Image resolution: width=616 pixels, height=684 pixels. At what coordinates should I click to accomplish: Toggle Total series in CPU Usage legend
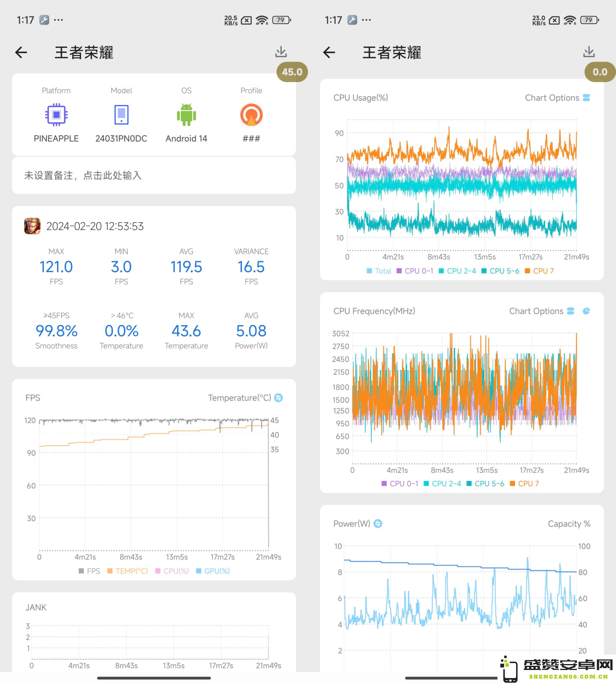coord(379,271)
